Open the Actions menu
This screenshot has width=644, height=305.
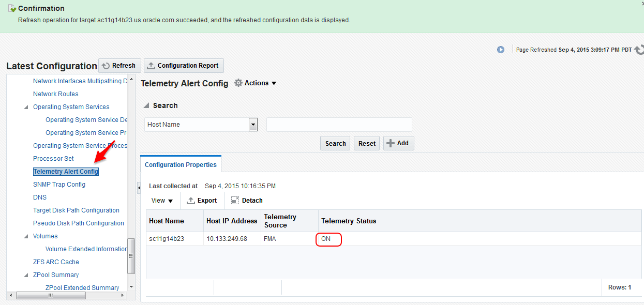pyautogui.click(x=261, y=83)
